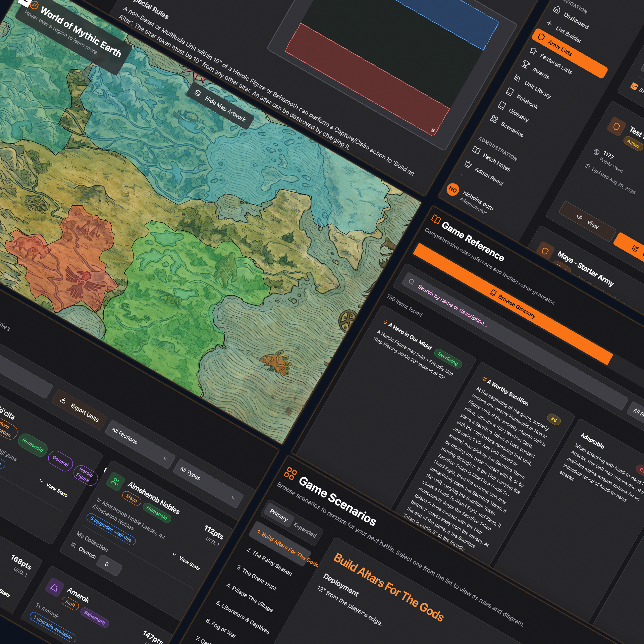Viewport: 644px width, 644px height.
Task: Select scenario 3. The Great Hunt
Action: tap(257, 578)
